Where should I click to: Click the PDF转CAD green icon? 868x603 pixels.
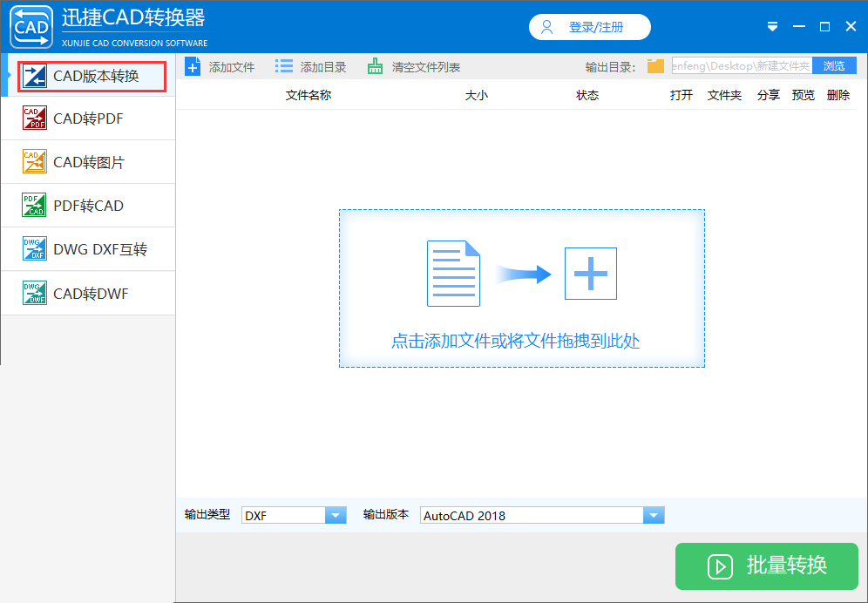[x=34, y=205]
